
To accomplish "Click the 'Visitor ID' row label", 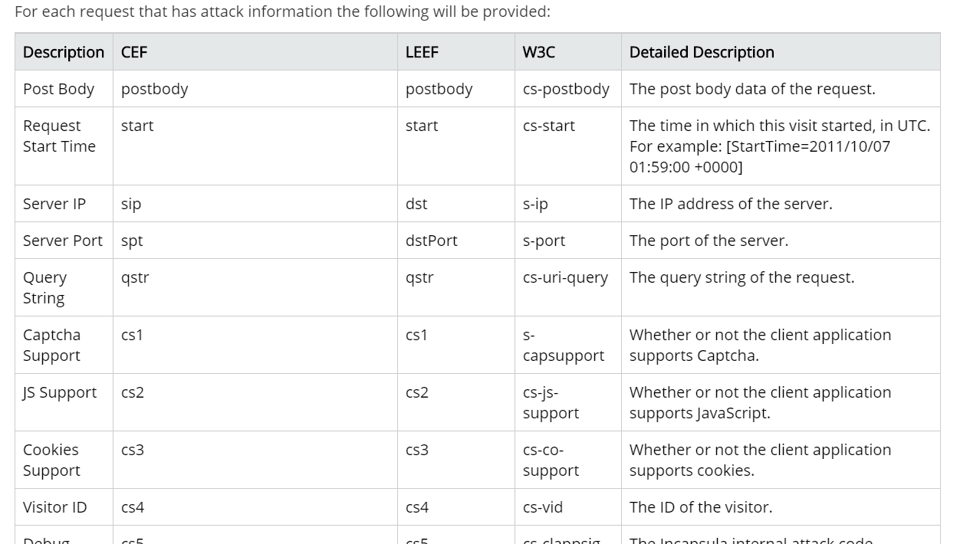I will 55,507.
